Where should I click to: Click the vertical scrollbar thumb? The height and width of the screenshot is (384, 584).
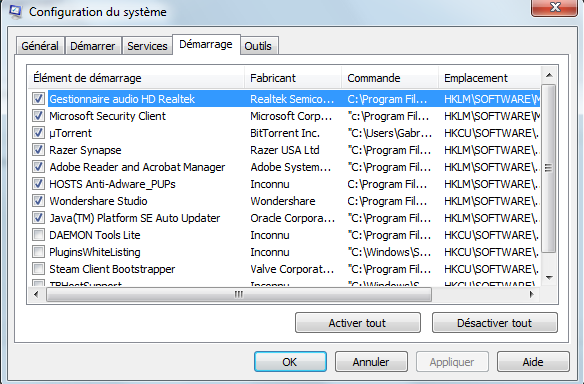pos(549,168)
